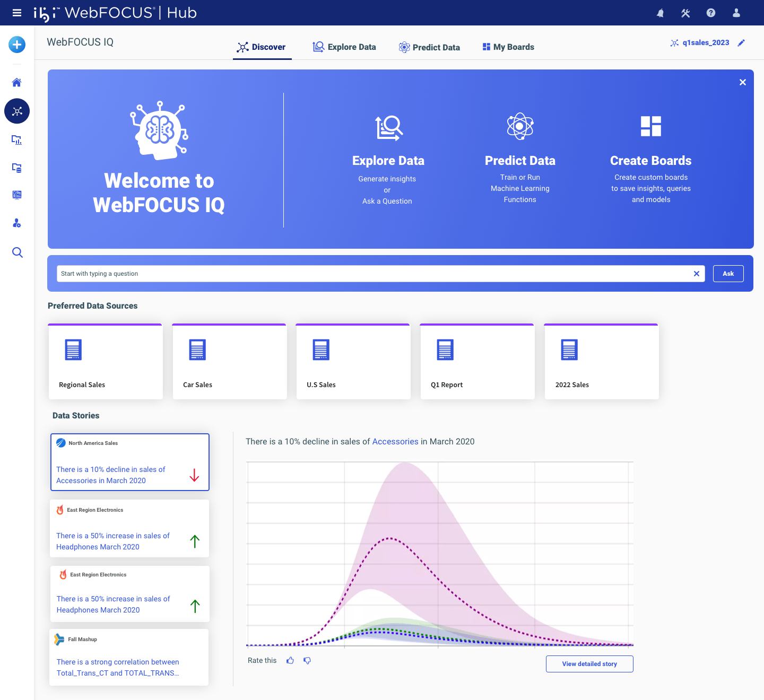The width and height of the screenshot is (764, 700).
Task: Open the data folder sidebar icon
Action: (x=17, y=168)
